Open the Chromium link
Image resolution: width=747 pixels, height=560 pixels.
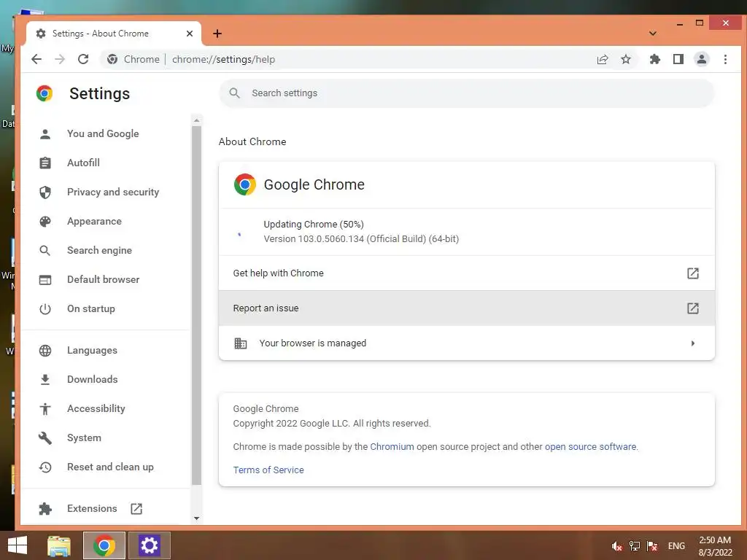click(392, 447)
